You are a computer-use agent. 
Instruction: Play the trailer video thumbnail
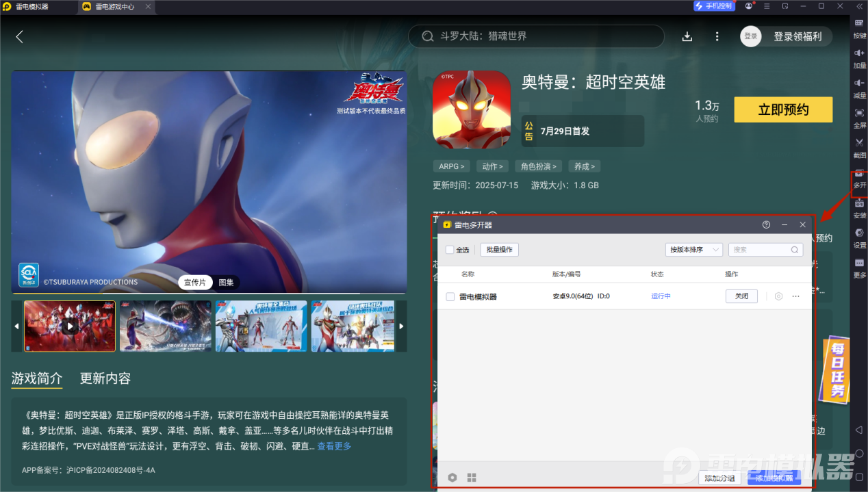click(69, 326)
